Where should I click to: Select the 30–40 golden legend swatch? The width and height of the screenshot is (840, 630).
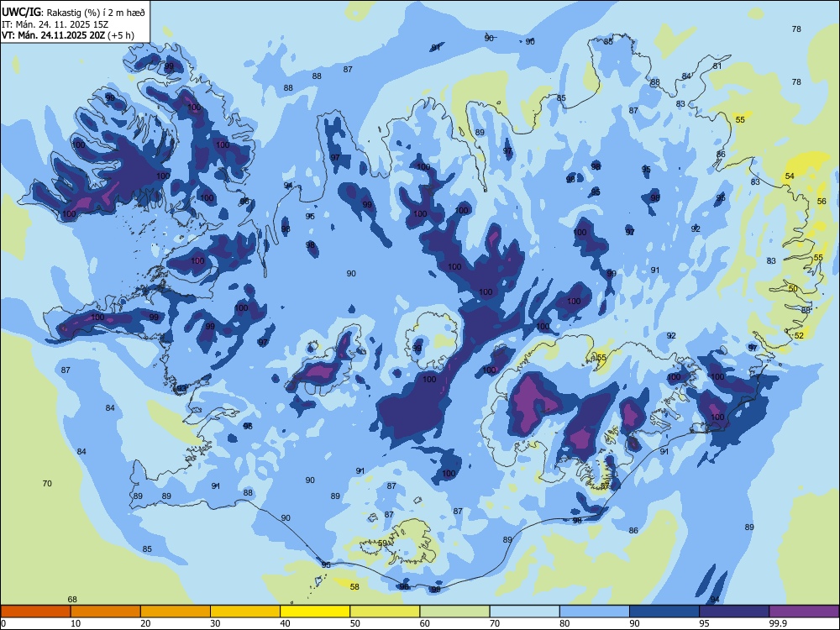click(x=245, y=612)
